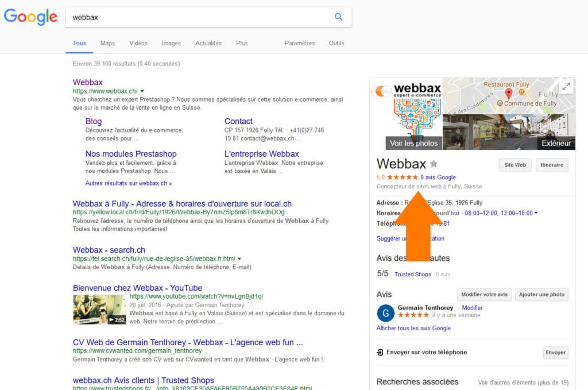The width and height of the screenshot is (588, 390).
Task: Click the Environ 39 100 résultats text
Action: point(126,64)
